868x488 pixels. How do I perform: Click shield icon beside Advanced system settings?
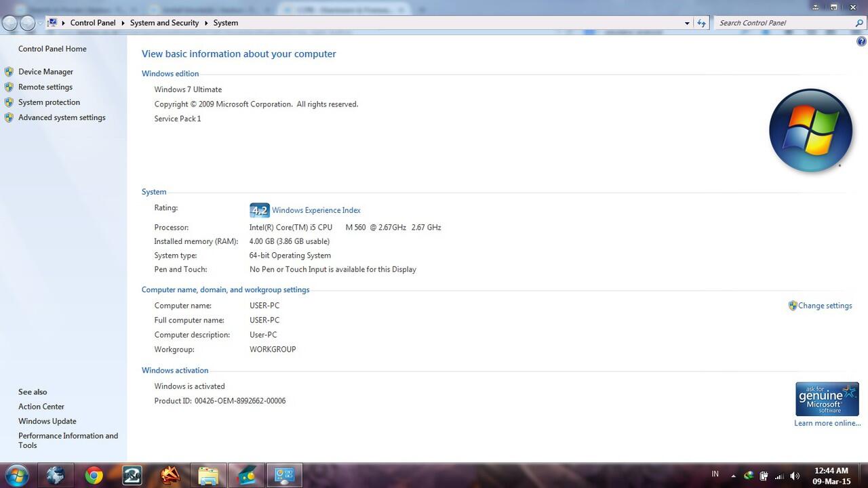[9, 117]
